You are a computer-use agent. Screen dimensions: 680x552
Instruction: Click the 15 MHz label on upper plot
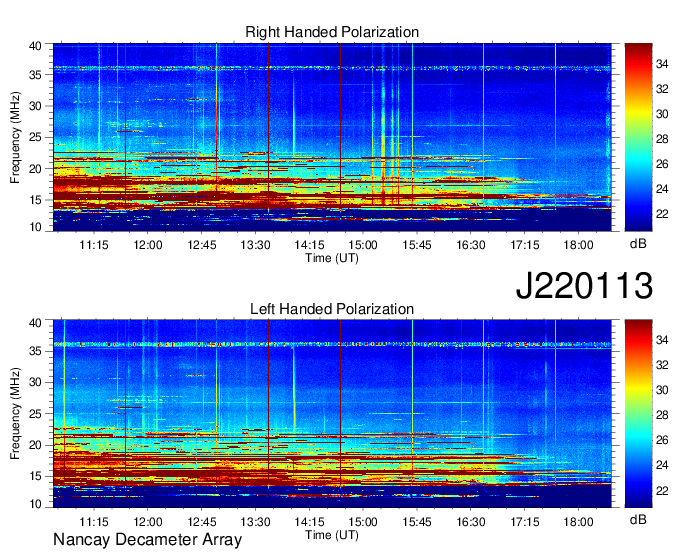coord(36,200)
